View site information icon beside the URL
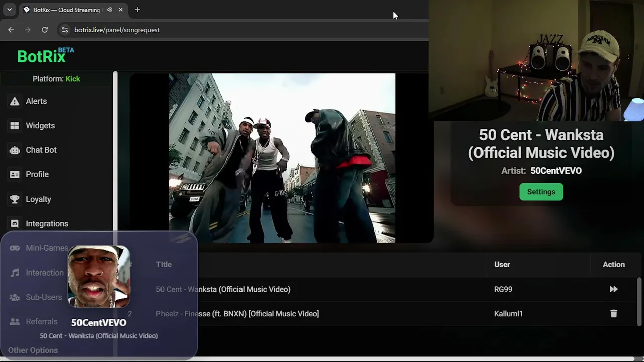Screen dimensions: 644x362 65,30
